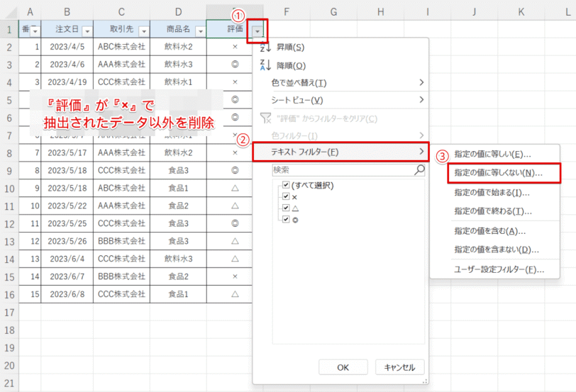Click the descending sort Z-A icon

[265, 66]
